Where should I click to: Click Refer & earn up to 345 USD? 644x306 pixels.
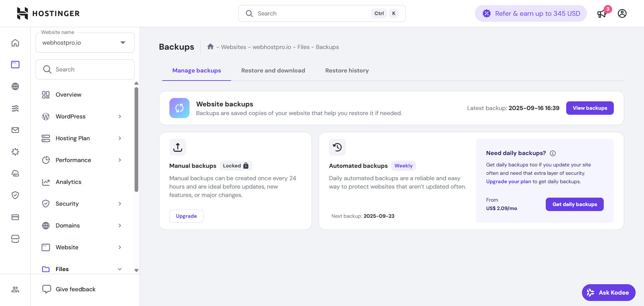click(531, 13)
